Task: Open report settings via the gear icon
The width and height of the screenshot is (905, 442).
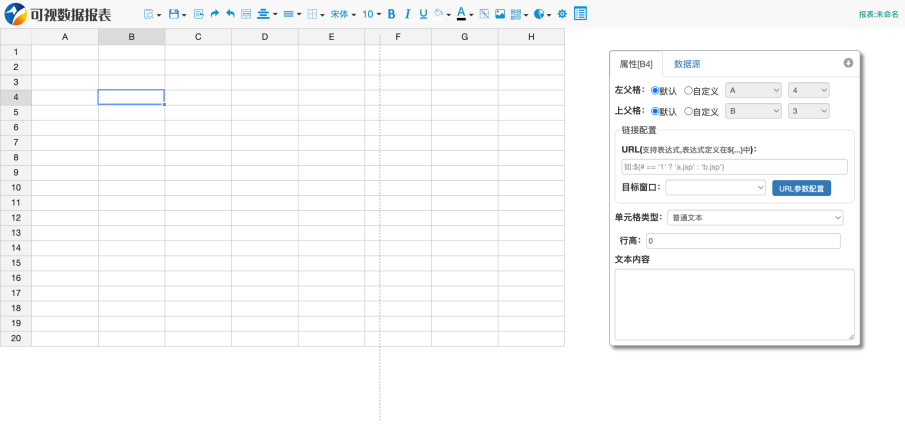Action: 562,14
